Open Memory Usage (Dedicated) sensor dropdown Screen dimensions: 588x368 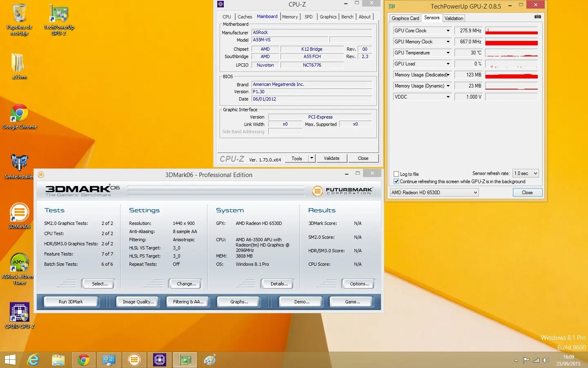coord(448,75)
